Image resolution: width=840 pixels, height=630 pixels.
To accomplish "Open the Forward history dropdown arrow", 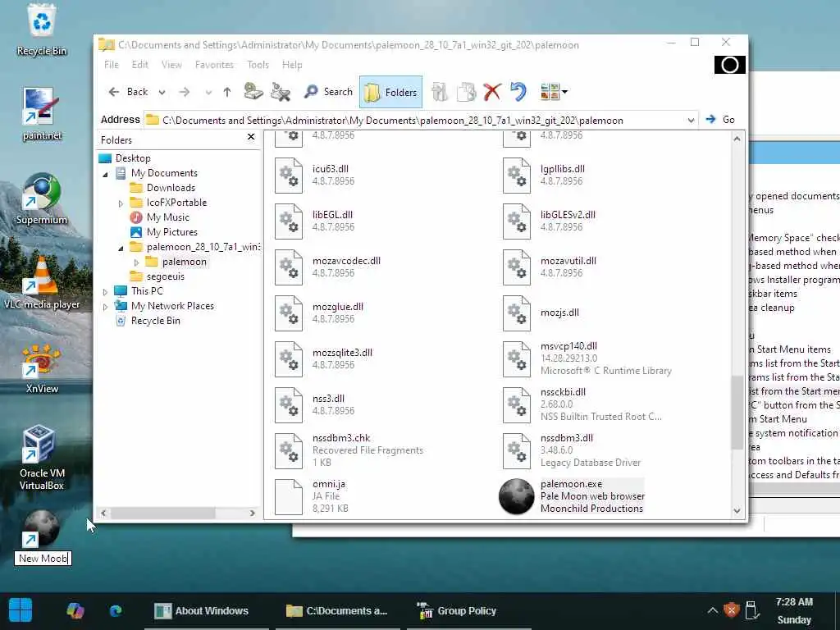I will point(208,93).
